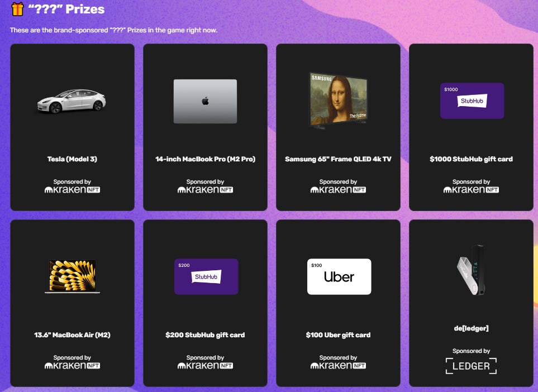
Task: Click the Kraken NFT logo under Uber gift card
Action: click(x=339, y=366)
